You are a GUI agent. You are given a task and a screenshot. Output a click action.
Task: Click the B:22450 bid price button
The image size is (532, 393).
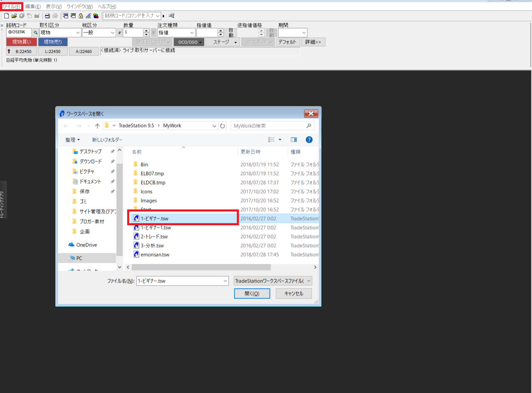coord(22,51)
